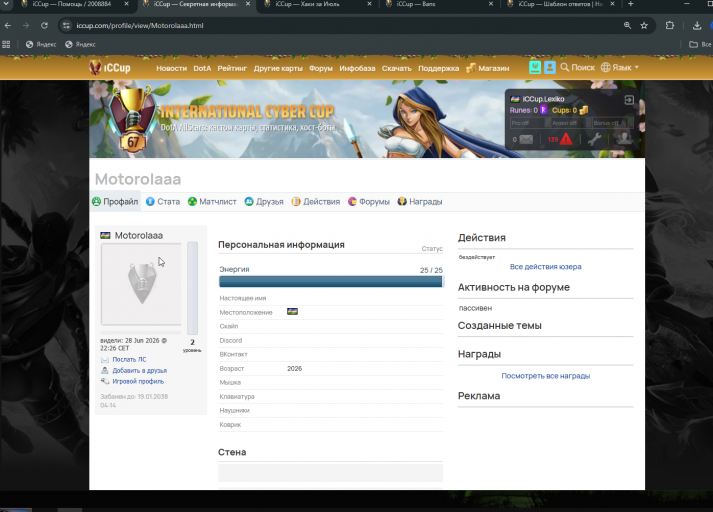Switch to the Матчлист tab
This screenshot has width=713, height=512.
coord(212,201)
